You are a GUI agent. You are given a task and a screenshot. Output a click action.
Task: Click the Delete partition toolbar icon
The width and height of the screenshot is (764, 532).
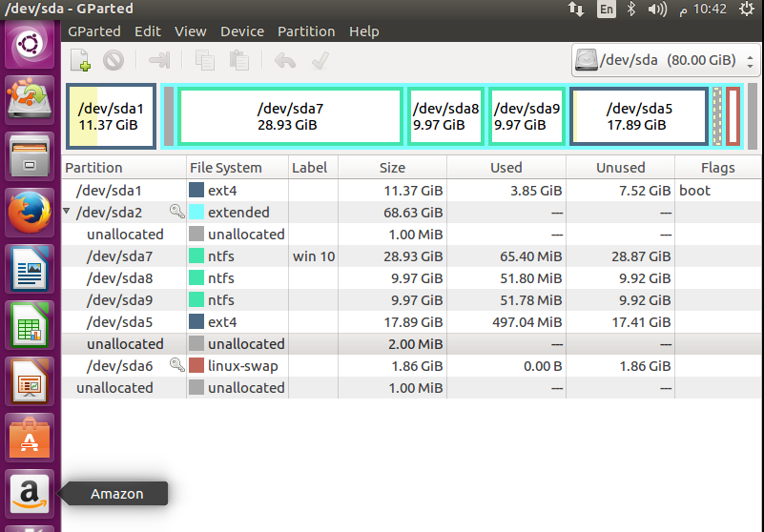pos(114,60)
